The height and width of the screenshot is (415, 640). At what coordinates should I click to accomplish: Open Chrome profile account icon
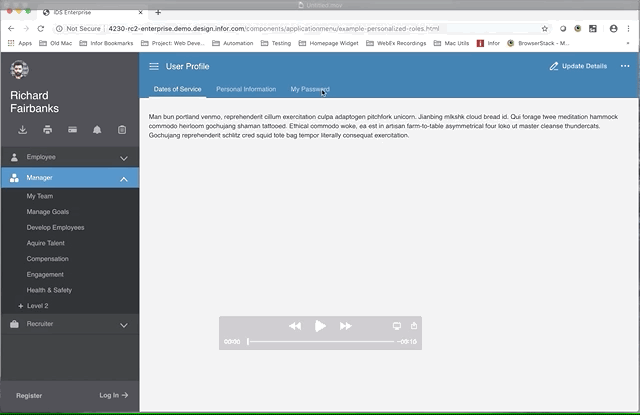tap(613, 29)
